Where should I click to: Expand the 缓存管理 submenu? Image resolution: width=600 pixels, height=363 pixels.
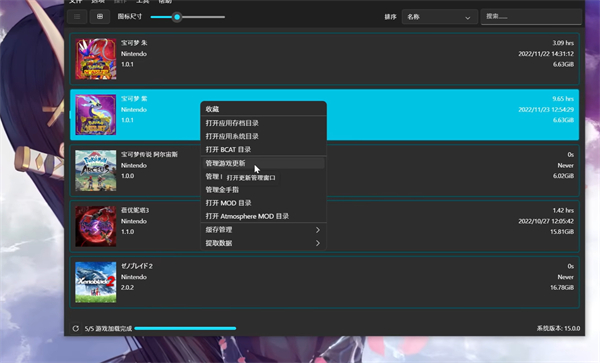point(263,230)
